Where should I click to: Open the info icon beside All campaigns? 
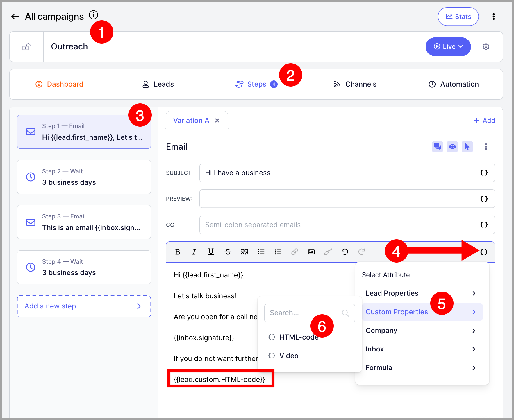tap(93, 15)
